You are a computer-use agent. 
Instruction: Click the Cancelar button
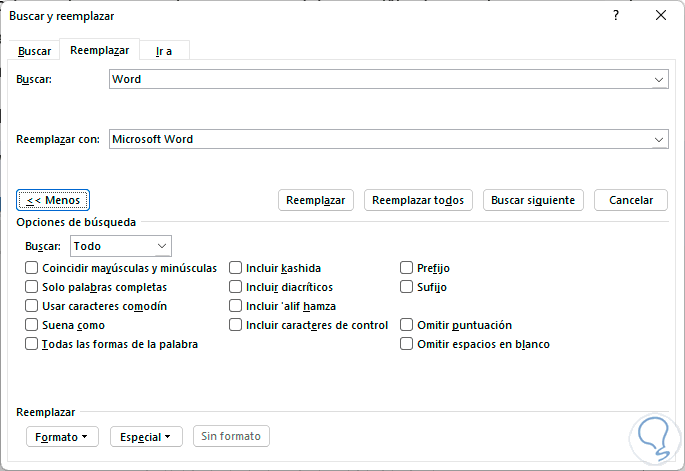coord(630,200)
